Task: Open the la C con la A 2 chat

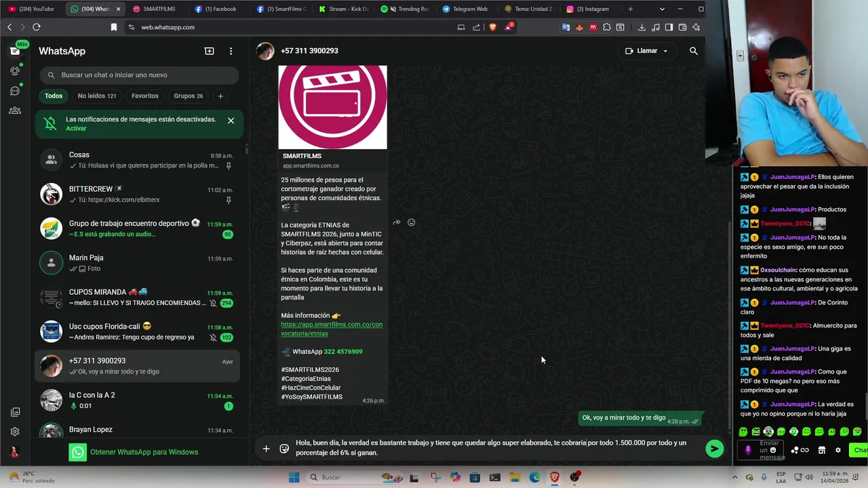Action: click(138, 400)
